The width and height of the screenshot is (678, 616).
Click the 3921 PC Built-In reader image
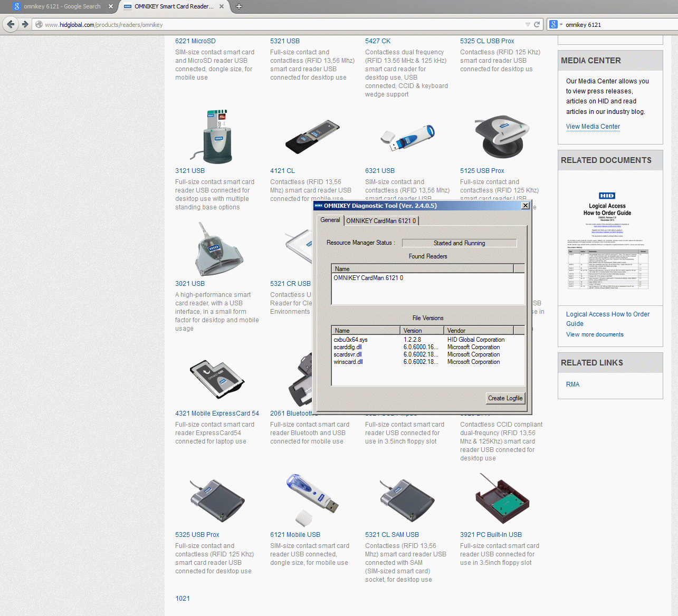click(x=502, y=498)
